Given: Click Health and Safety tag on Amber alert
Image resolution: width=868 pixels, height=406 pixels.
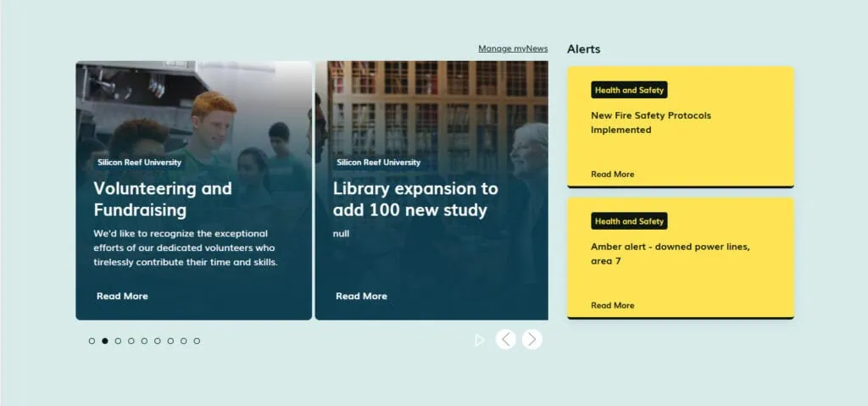Looking at the screenshot, I should [x=629, y=221].
